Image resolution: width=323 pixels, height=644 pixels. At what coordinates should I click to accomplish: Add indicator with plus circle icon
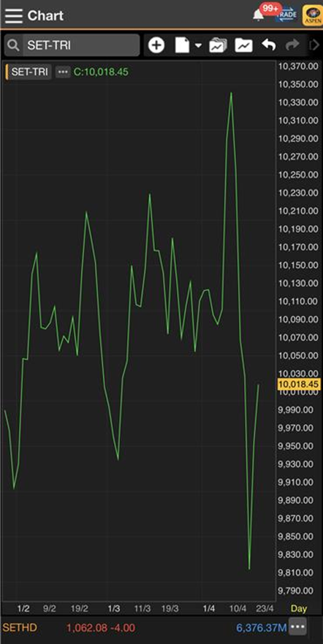coord(156,45)
